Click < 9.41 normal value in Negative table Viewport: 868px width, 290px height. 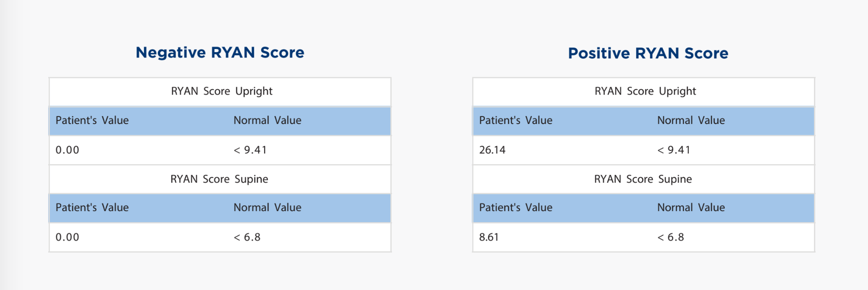pos(250,150)
